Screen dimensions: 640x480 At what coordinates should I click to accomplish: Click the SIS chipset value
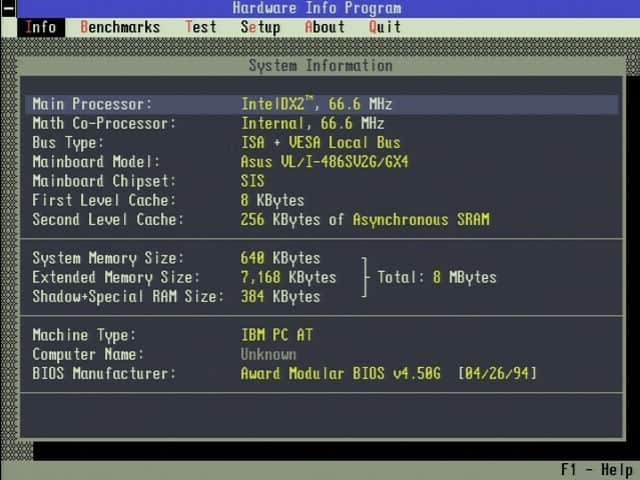click(x=252, y=181)
